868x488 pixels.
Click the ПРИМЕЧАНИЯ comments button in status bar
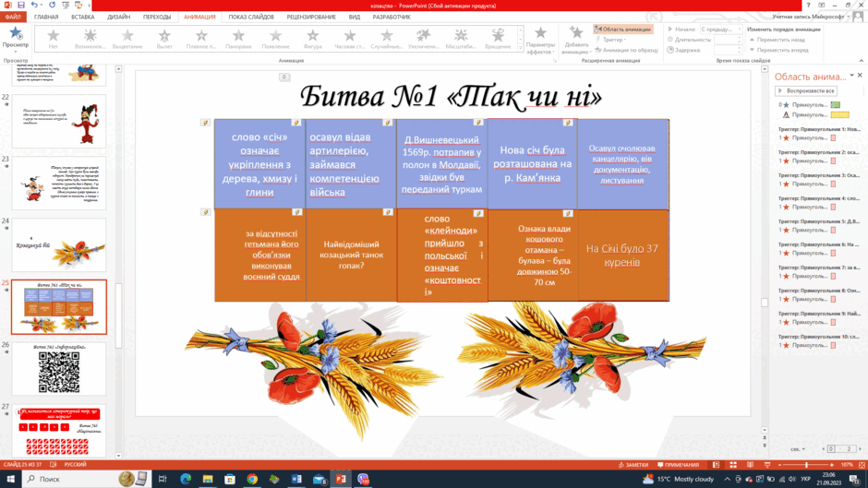(678, 465)
